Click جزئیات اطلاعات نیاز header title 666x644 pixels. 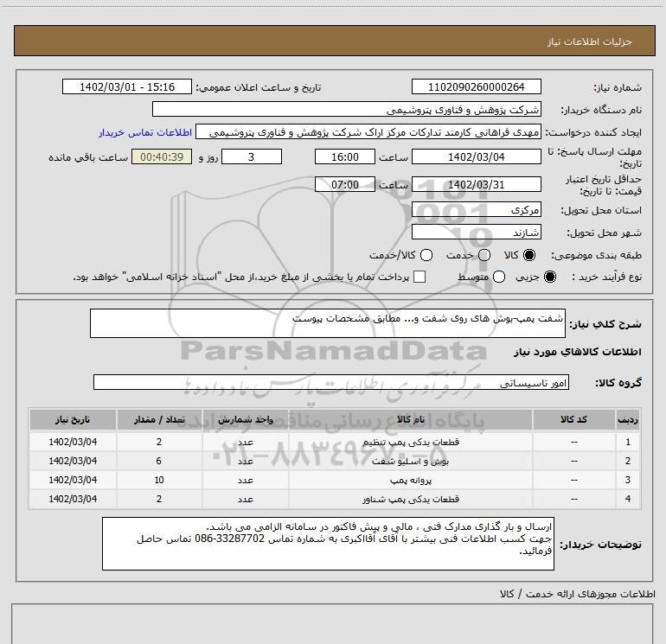[590, 41]
